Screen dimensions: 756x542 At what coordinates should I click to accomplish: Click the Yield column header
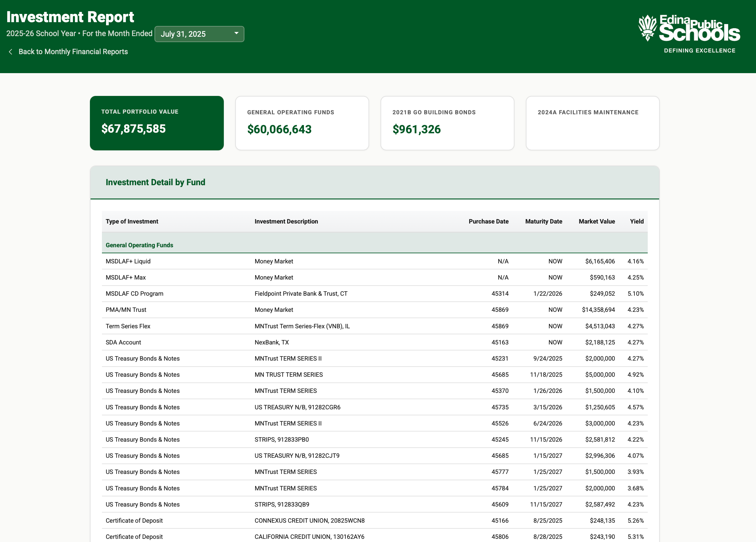pos(636,221)
